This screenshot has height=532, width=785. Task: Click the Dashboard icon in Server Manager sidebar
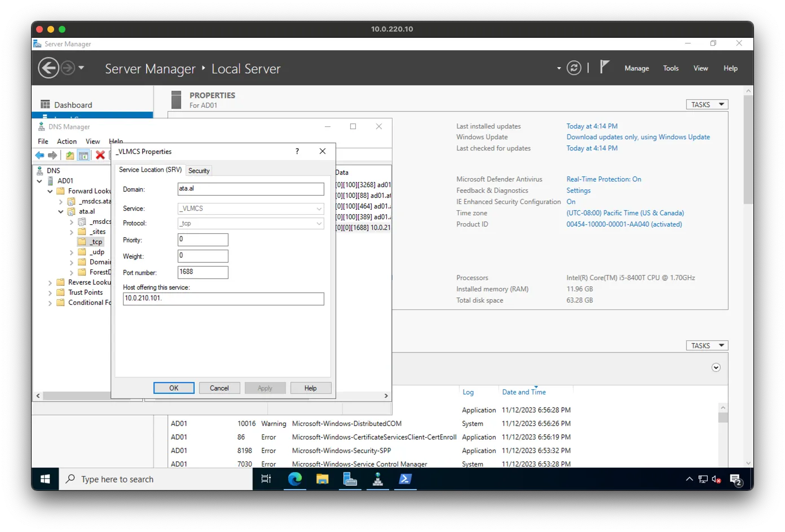tap(46, 104)
